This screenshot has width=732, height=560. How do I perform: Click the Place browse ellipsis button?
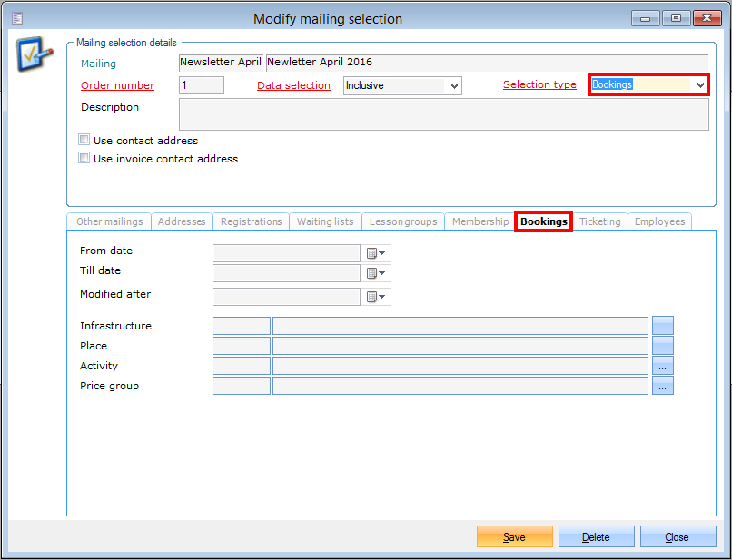662,346
